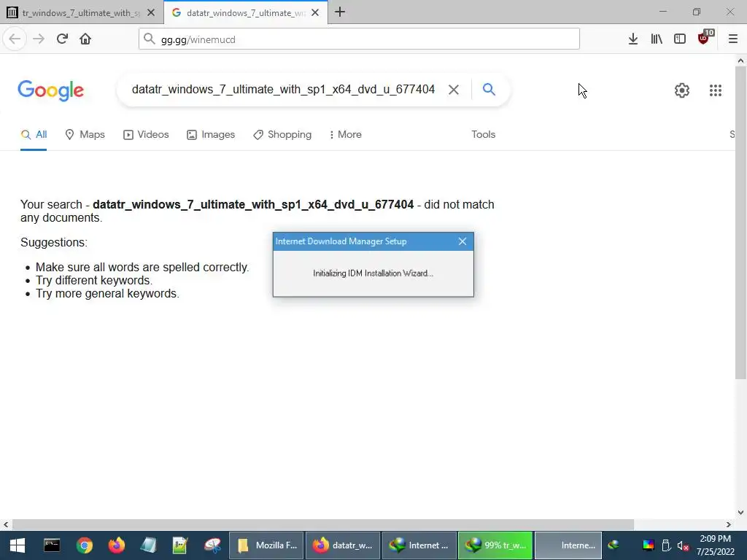Viewport: 747px width, 560px height.
Task: Switch to Videos results
Action: (x=146, y=135)
